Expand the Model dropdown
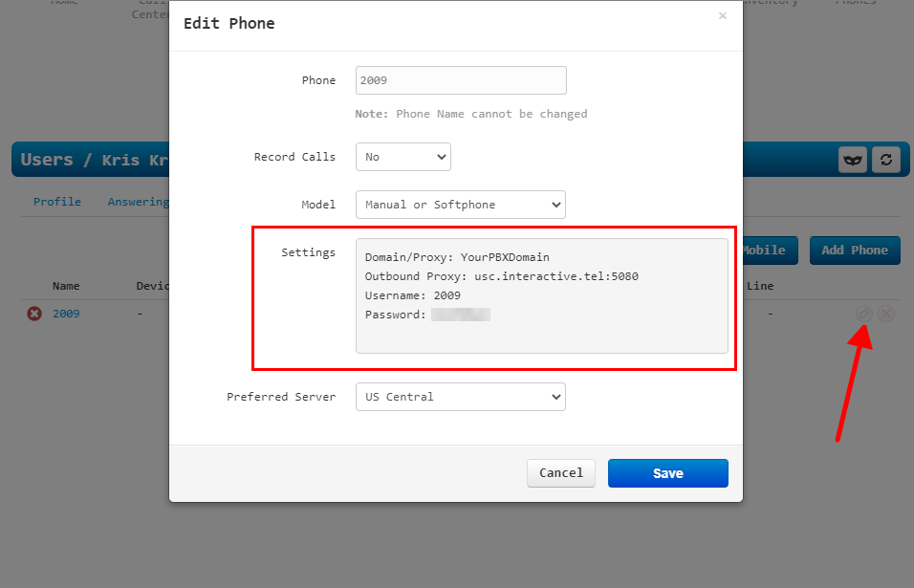Screen dimensions: 914x588 pyautogui.click(x=460, y=205)
